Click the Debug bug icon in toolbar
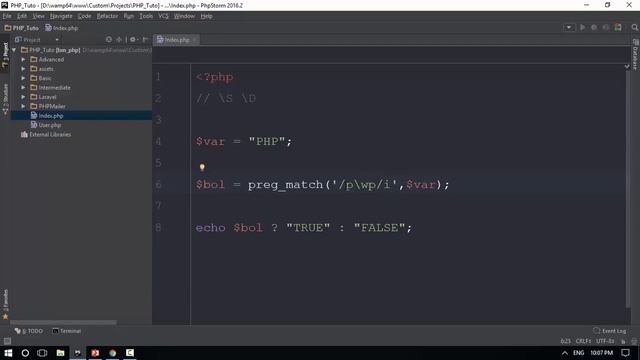 (594, 27)
